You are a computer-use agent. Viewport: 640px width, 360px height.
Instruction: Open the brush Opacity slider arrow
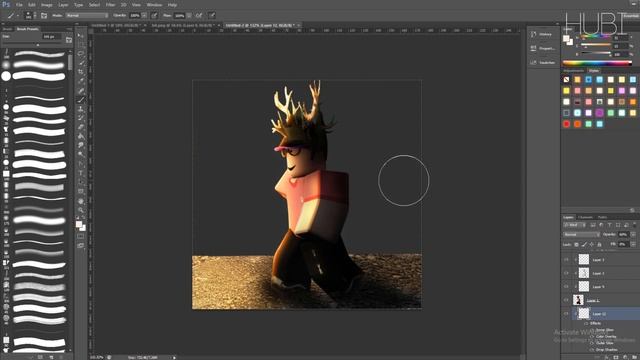coord(144,16)
